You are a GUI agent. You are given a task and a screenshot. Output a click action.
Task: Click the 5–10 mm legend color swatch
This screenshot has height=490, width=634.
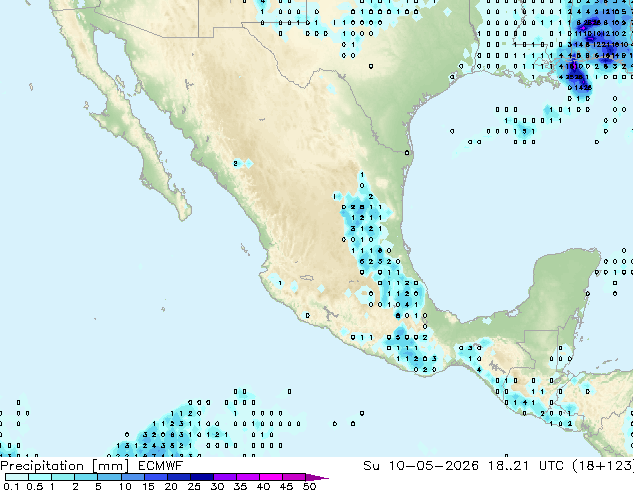click(109, 477)
